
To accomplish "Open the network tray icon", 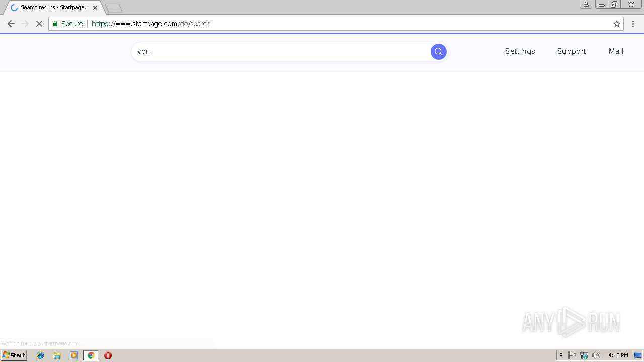I will [584, 355].
